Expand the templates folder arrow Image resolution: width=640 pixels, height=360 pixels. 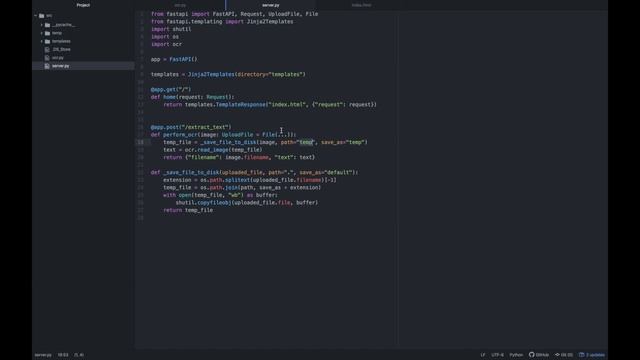pyautogui.click(x=42, y=41)
